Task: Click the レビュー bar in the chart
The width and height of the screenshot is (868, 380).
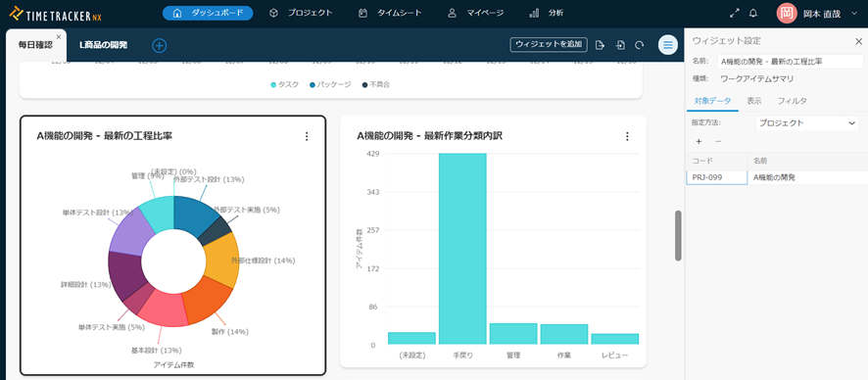Action: tap(615, 339)
